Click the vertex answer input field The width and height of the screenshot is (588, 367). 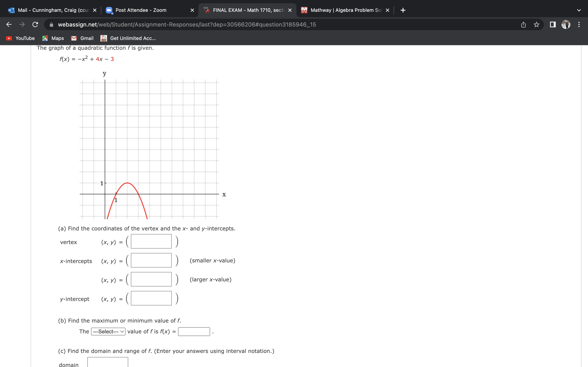(151, 241)
